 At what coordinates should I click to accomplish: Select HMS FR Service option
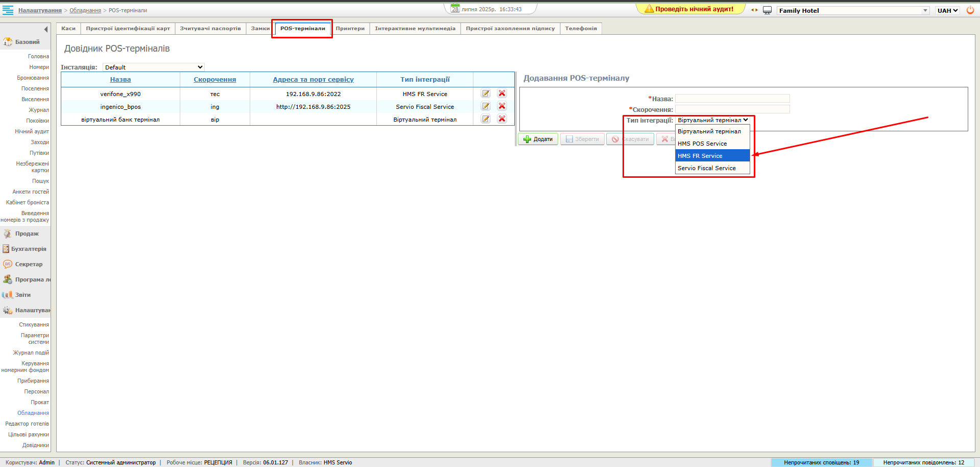712,156
